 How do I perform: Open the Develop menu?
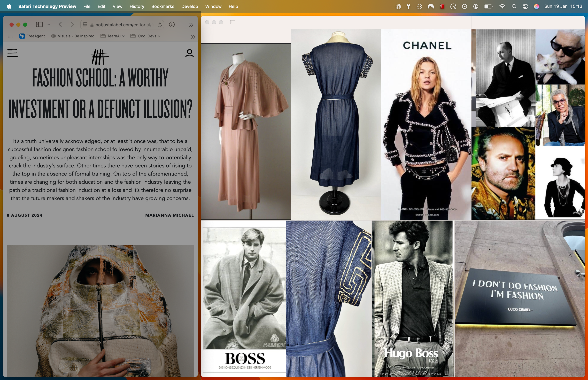tap(189, 6)
